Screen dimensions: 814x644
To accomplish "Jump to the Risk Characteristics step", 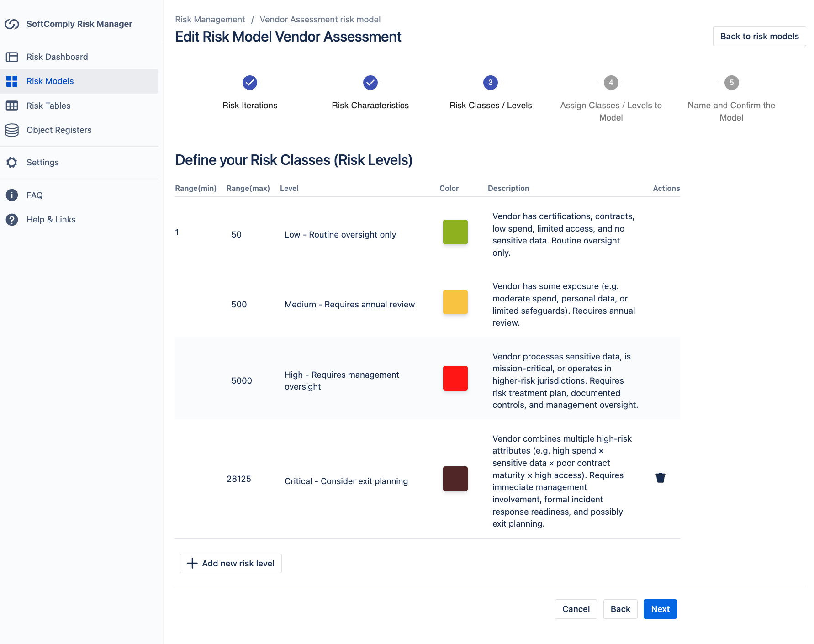I will 370,83.
